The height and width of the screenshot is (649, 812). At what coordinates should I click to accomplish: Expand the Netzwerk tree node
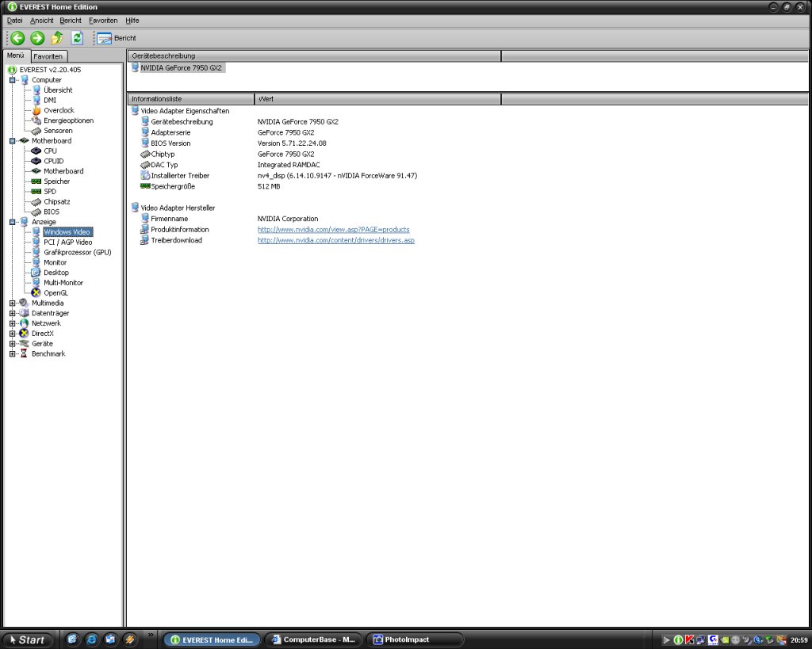[13, 323]
